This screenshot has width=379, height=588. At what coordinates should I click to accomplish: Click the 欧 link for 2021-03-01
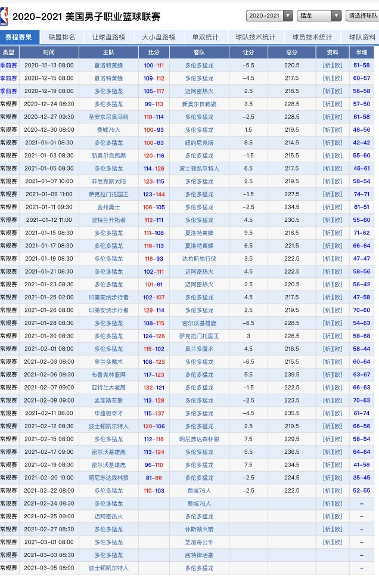pos(337,542)
